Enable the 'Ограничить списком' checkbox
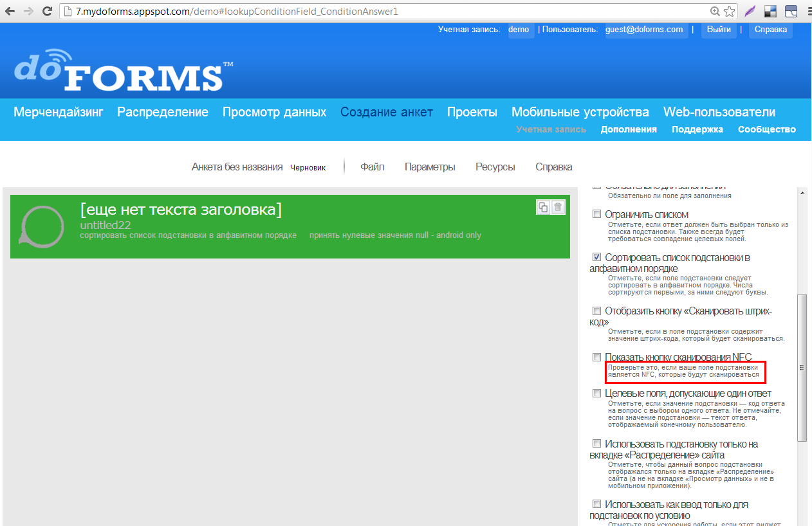The height and width of the screenshot is (526, 812). tap(596, 214)
